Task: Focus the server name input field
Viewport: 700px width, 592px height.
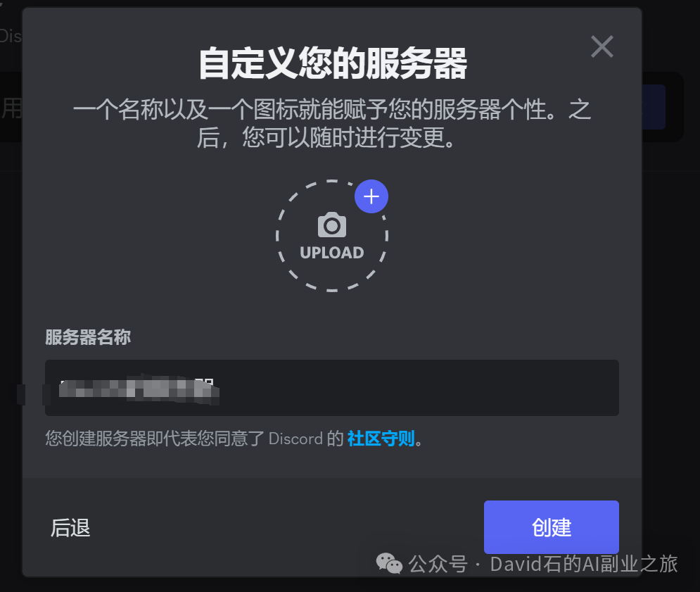Action: pos(331,388)
